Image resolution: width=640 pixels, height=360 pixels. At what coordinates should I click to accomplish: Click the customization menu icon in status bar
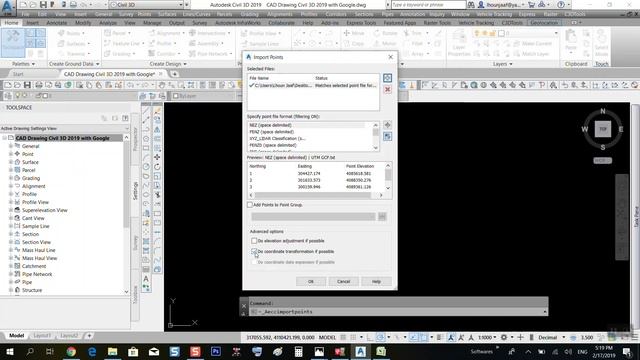pyautogui.click(x=635, y=338)
